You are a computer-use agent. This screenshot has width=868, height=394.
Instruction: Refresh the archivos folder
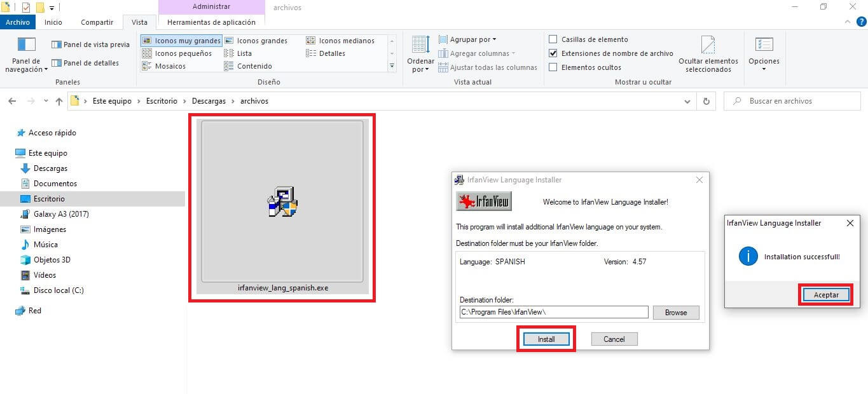[x=706, y=101]
